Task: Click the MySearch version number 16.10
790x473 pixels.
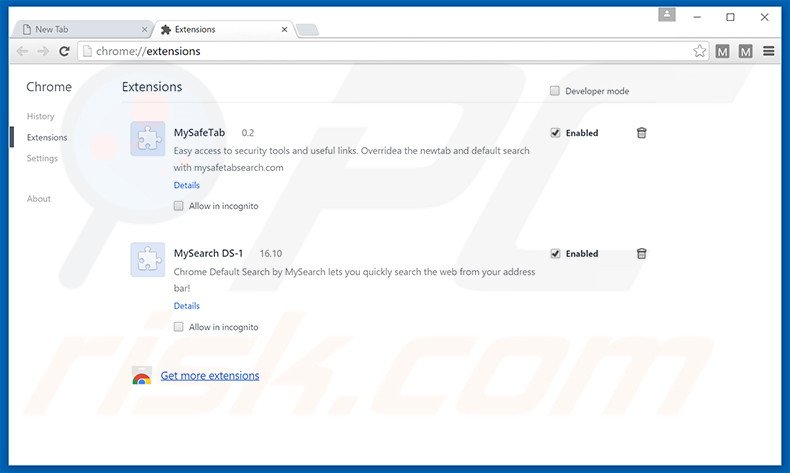Action: click(271, 254)
